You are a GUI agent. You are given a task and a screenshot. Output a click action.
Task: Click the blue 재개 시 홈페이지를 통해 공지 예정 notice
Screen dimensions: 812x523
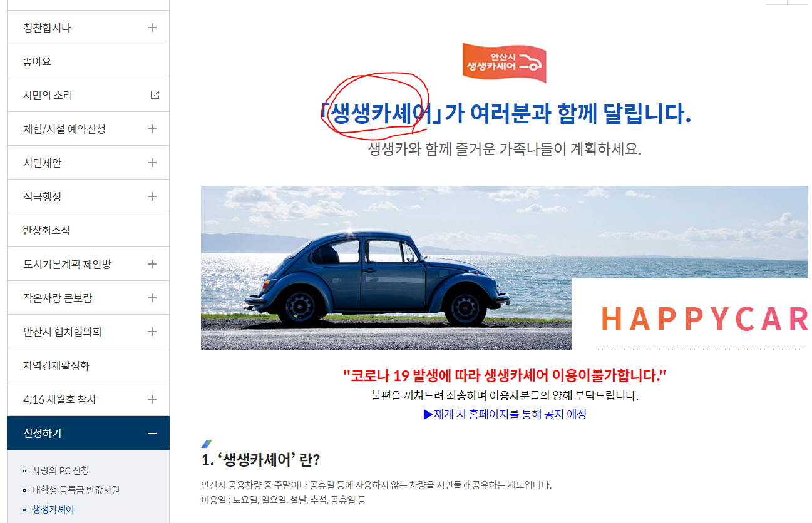click(505, 414)
